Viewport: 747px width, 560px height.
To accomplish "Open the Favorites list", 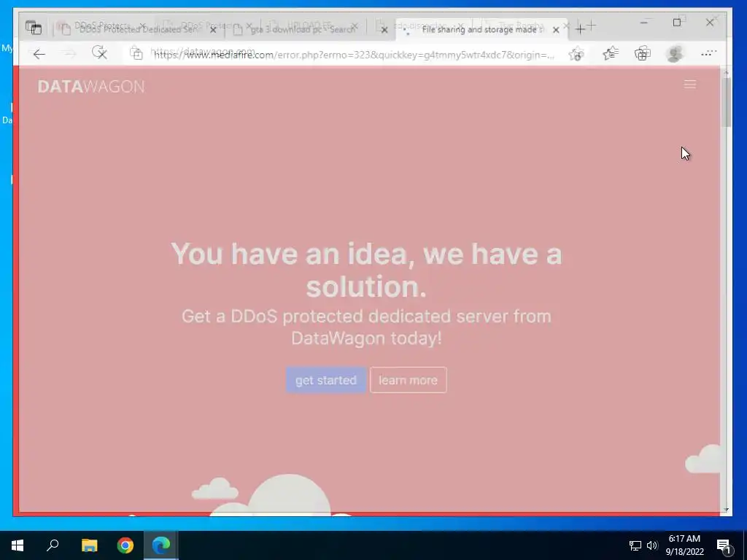I will click(x=611, y=54).
